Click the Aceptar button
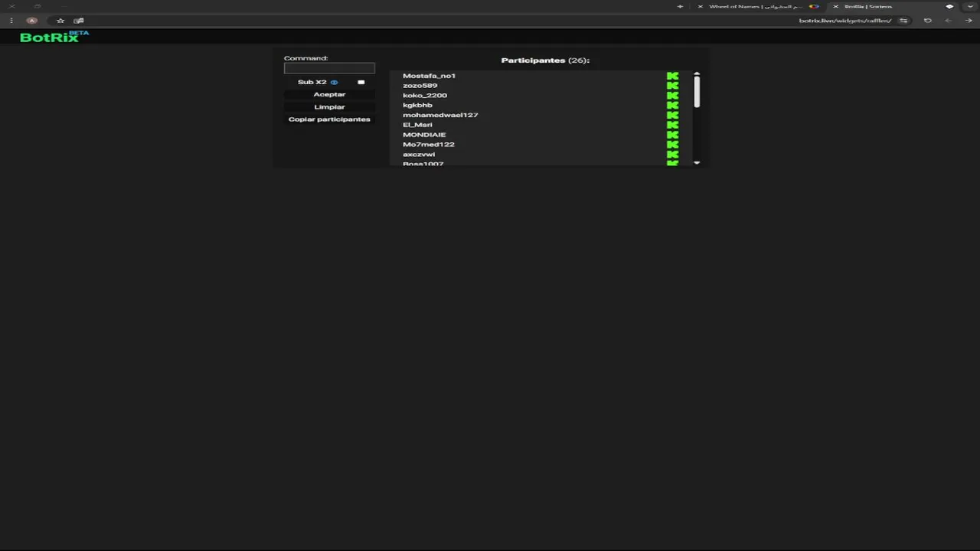 coord(329,94)
